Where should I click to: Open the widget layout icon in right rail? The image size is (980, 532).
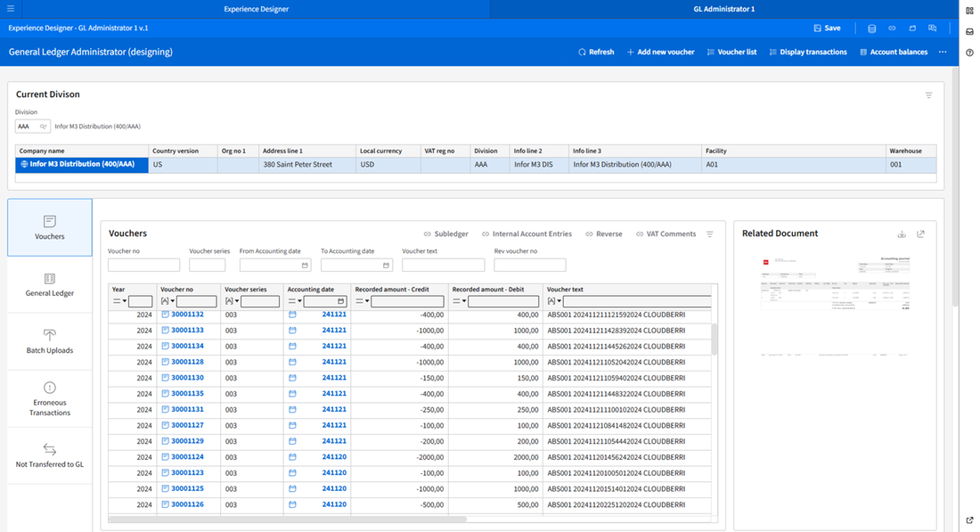969,10
